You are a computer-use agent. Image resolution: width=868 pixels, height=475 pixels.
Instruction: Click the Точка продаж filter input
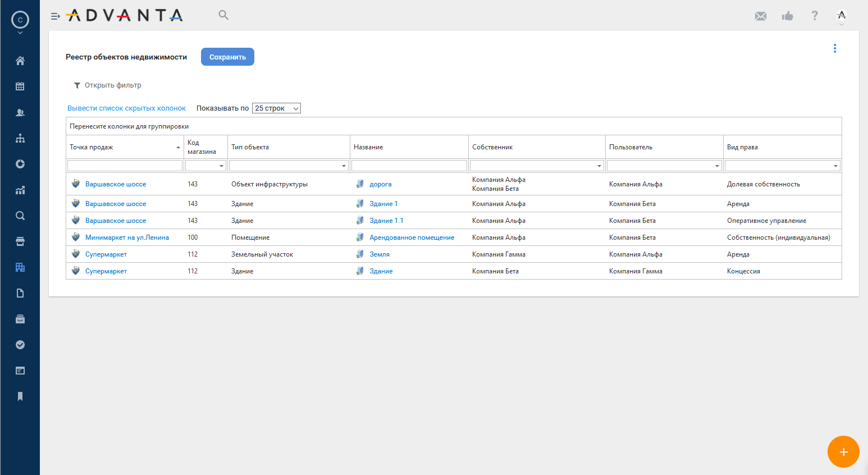125,166
